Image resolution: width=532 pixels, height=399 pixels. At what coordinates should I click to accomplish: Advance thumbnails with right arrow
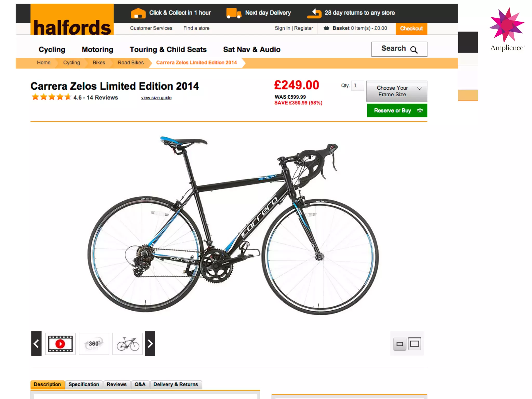pyautogui.click(x=150, y=343)
